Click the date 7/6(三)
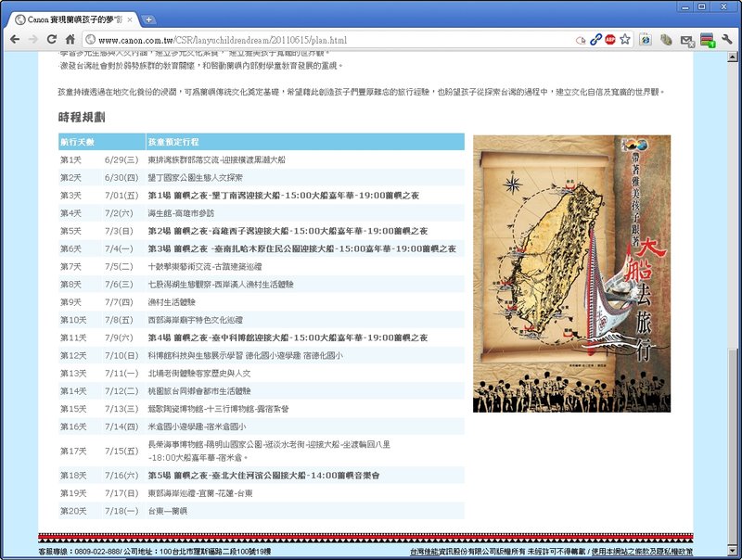 120,285
